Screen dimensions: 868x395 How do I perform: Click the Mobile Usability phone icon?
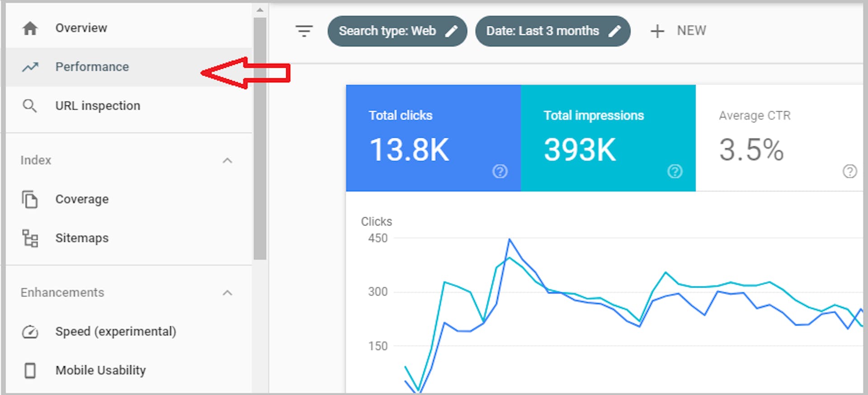(30, 371)
